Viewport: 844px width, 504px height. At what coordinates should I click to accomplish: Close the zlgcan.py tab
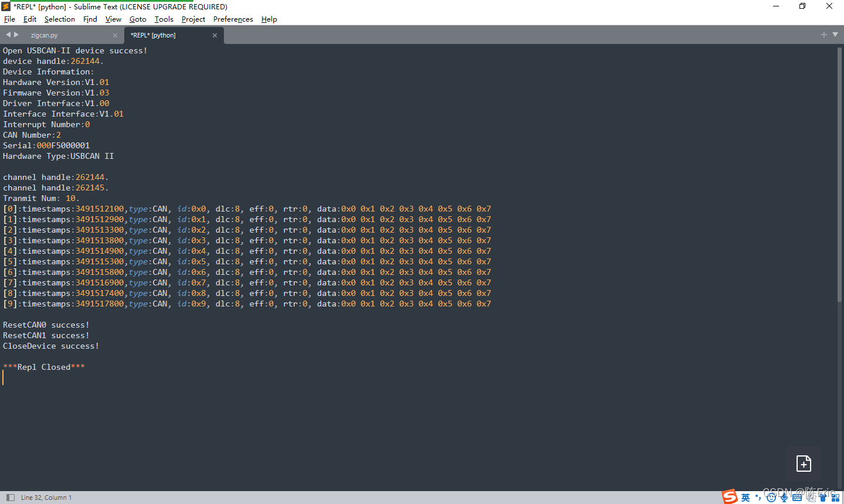pos(115,36)
